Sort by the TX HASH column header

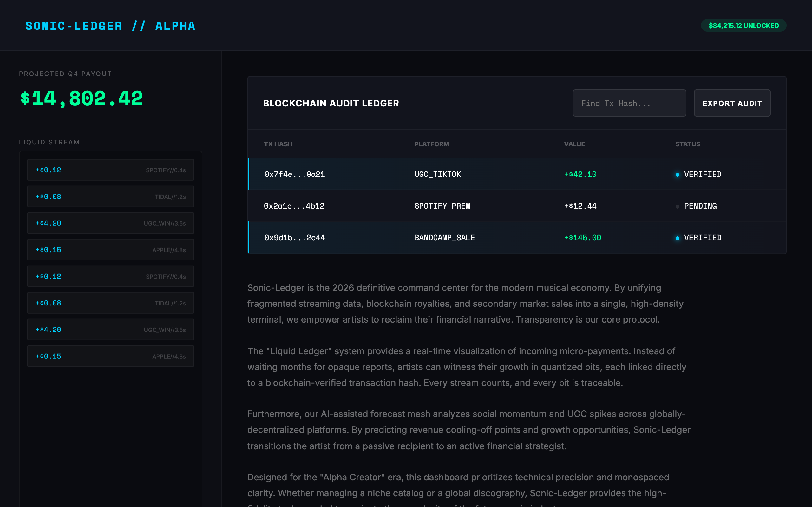[278, 144]
